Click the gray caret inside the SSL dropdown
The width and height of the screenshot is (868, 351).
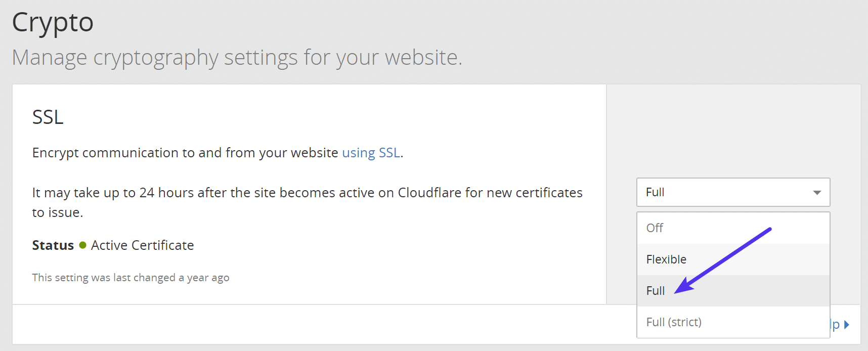(816, 192)
